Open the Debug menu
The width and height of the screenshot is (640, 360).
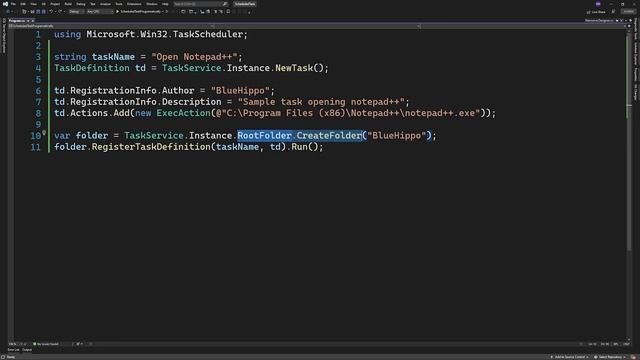point(81,4)
